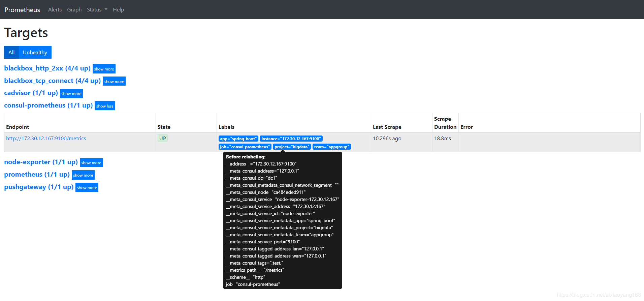The height and width of the screenshot is (301, 644).
Task: Click the __meta_consul_dc="dc1" tooltip line
Action: tap(252, 178)
